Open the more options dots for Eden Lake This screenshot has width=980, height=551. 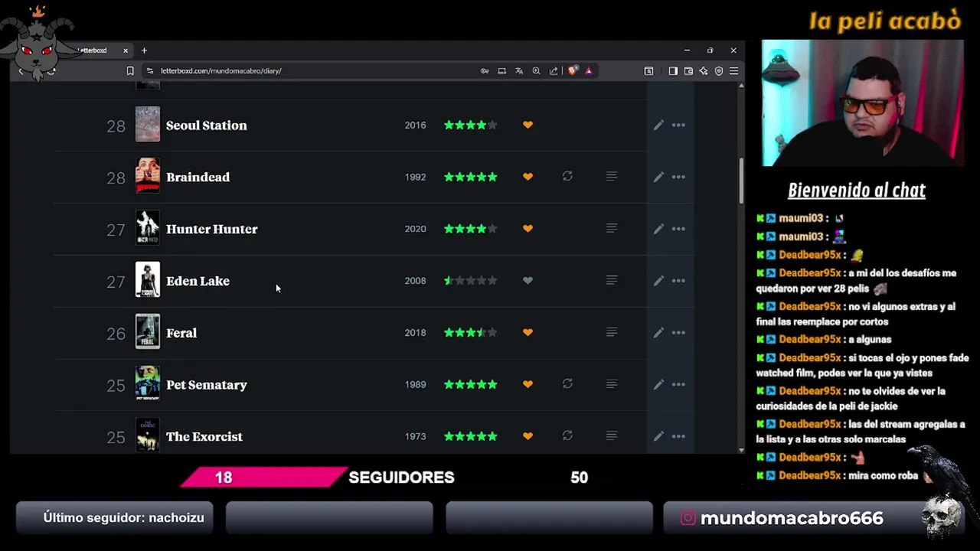(x=678, y=281)
